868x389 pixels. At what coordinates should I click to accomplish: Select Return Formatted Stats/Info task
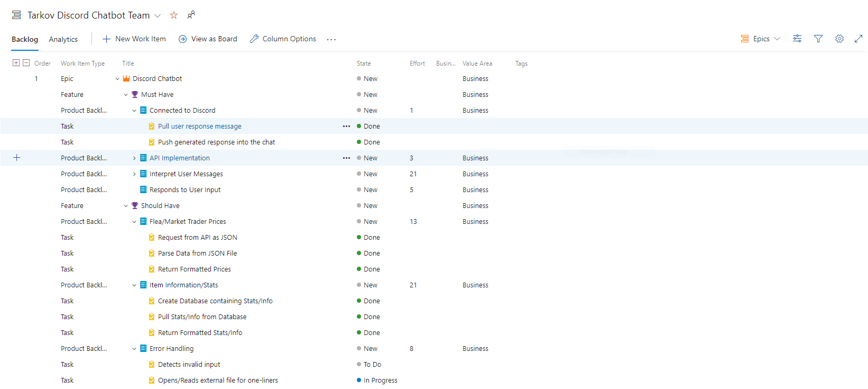[x=200, y=333]
